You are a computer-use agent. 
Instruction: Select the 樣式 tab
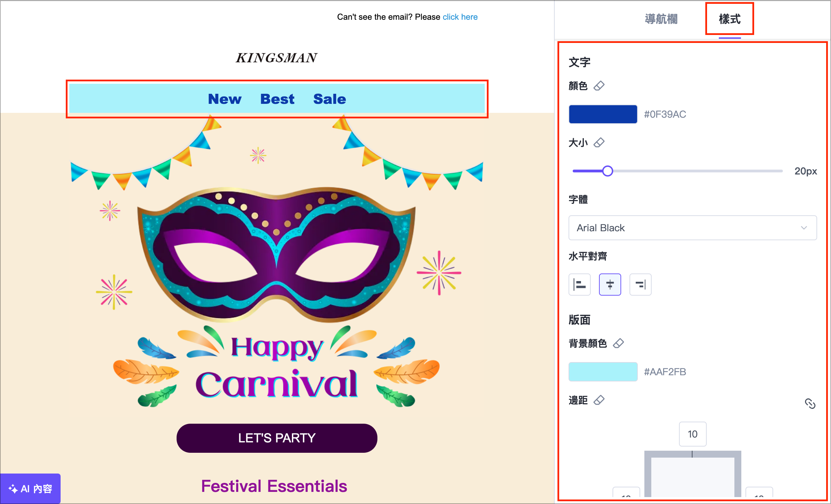[x=730, y=19]
